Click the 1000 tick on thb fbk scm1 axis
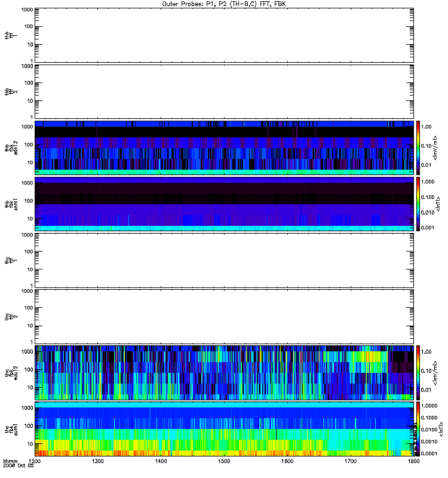 point(27,183)
